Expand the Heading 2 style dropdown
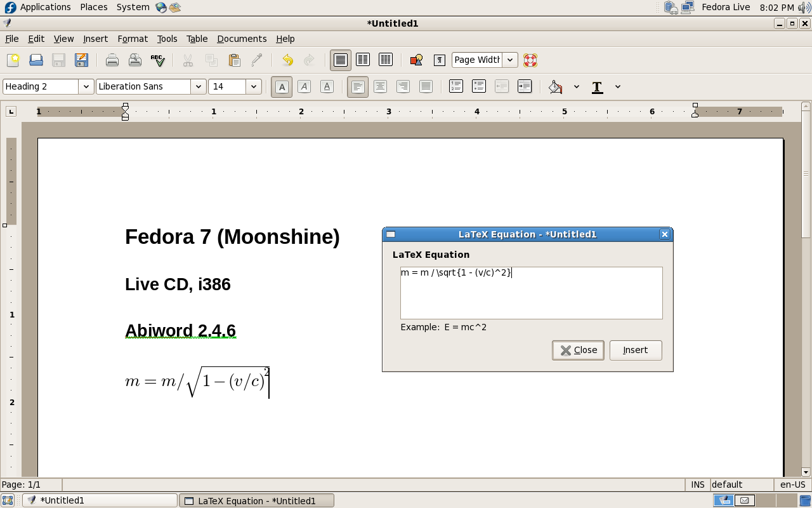Viewport: 812px width, 508px height. pyautogui.click(x=86, y=86)
